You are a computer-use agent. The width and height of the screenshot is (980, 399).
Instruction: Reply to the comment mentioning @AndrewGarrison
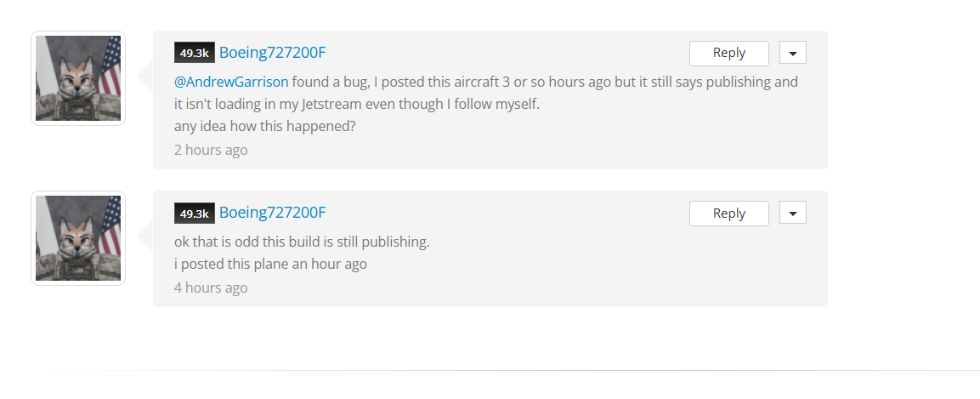click(x=728, y=53)
